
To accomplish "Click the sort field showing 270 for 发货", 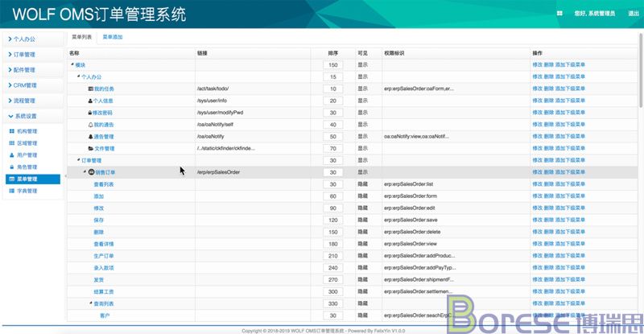I will point(333,280).
